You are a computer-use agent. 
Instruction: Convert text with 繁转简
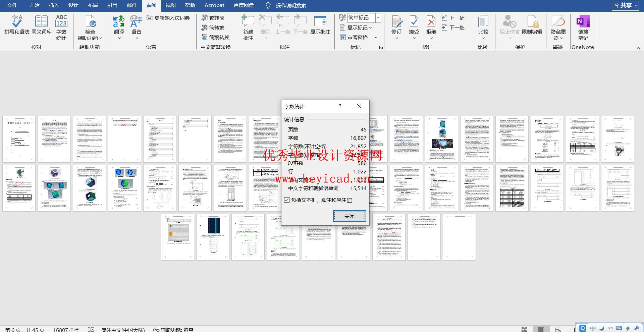click(213, 18)
